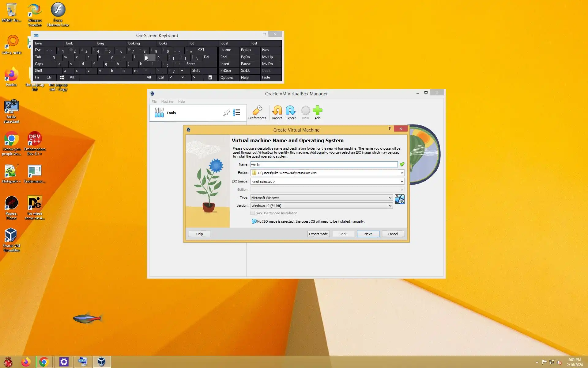Toggle Skip Unattended Installation checkbox
This screenshot has height=368, width=588.
(253, 213)
